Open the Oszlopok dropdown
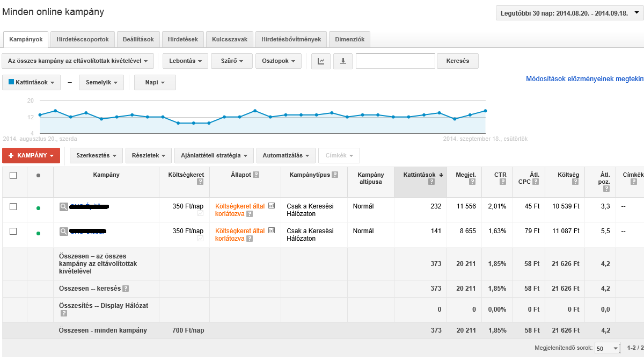 point(279,61)
